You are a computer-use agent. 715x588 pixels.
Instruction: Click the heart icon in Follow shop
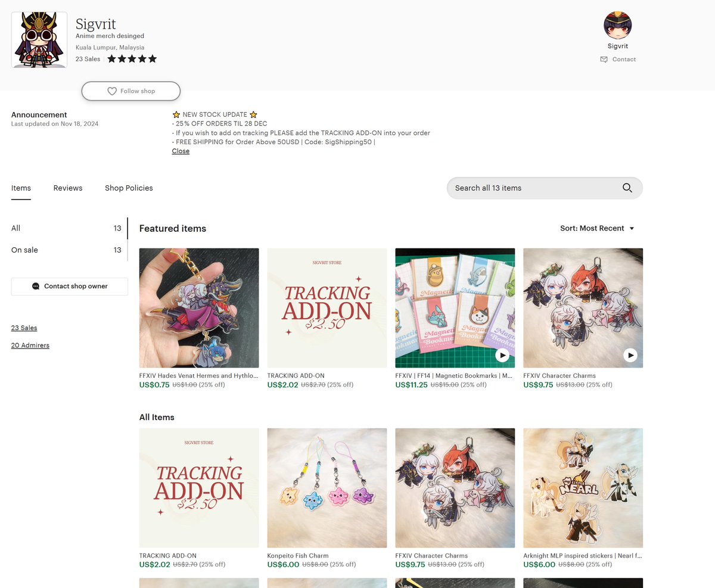click(x=112, y=91)
